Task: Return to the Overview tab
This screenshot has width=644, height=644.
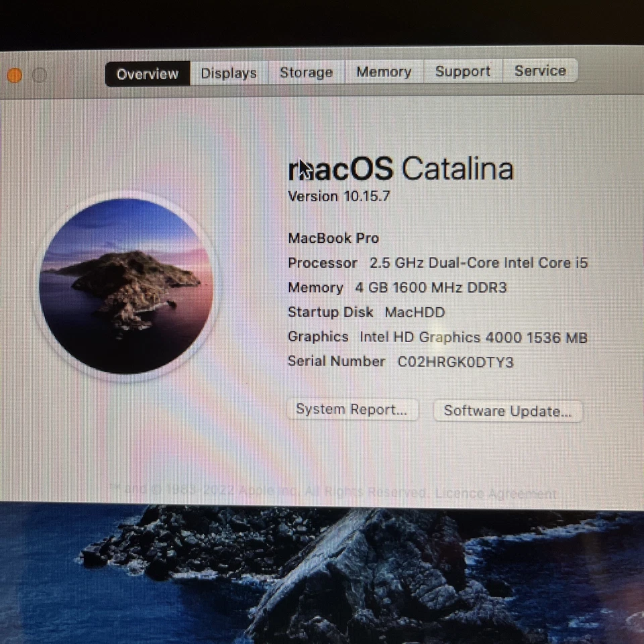Action: coord(147,74)
